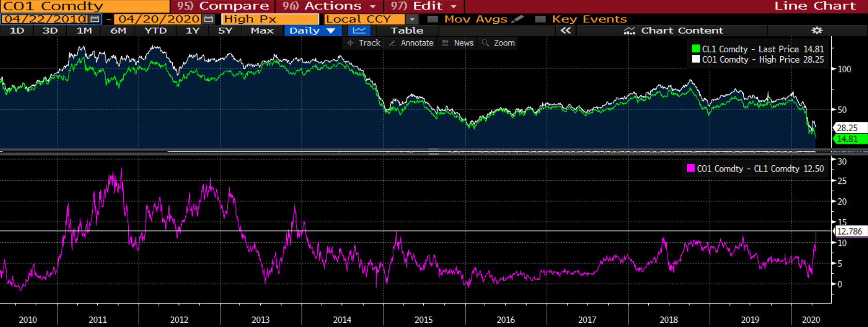Switch to Table view
The height and width of the screenshot is (327, 868).
[407, 30]
